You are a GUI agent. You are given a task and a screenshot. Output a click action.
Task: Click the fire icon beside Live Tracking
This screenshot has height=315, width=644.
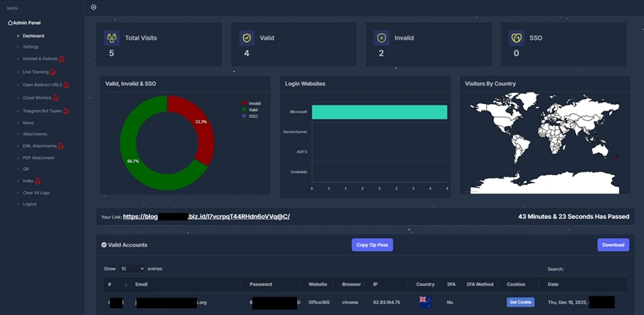point(53,73)
